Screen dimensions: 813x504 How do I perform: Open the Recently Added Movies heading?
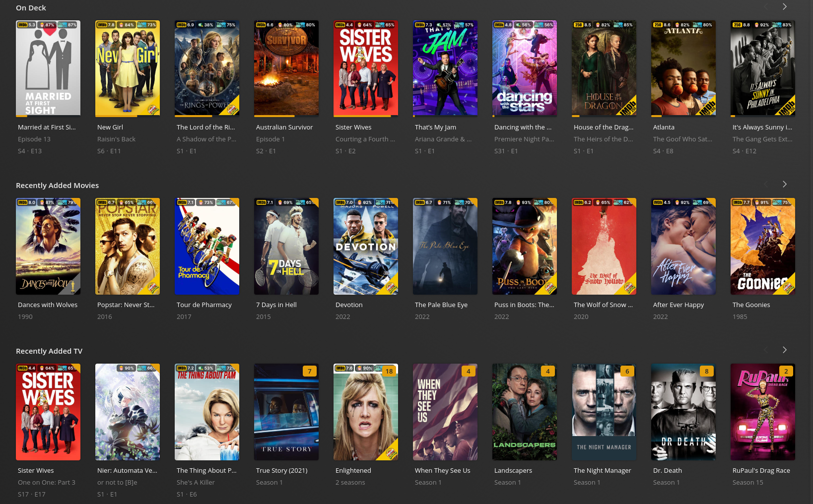pyautogui.click(x=57, y=186)
